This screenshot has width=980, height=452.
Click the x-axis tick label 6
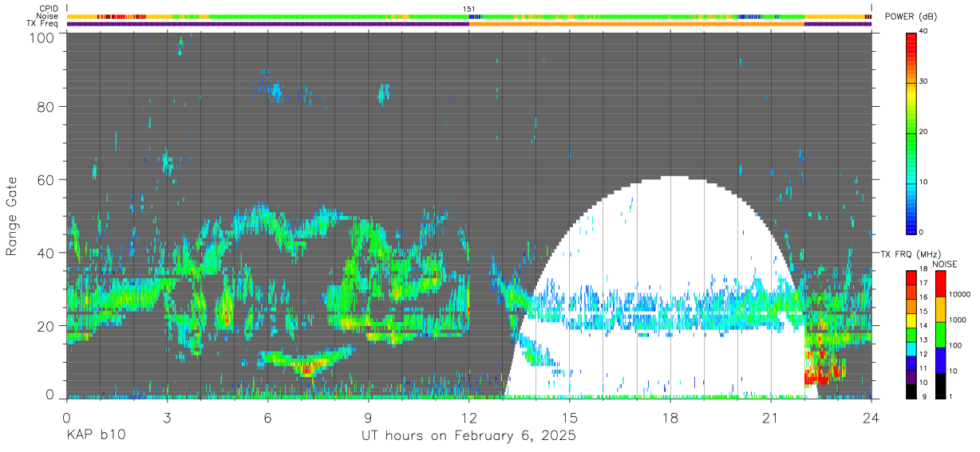click(x=267, y=417)
